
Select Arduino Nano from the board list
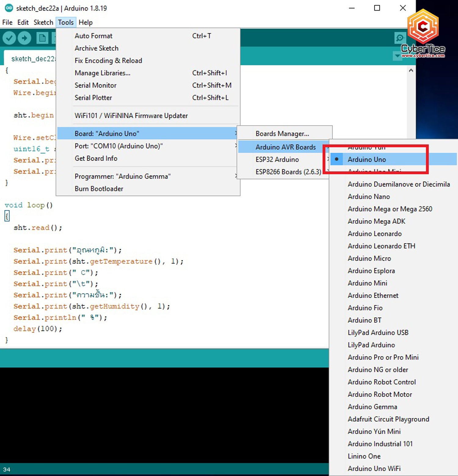369,196
